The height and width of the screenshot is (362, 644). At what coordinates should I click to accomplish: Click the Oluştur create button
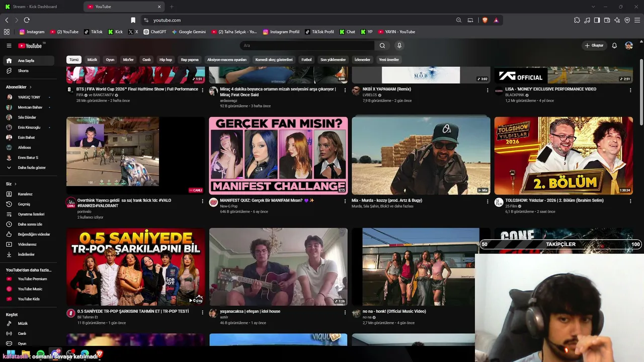594,46
